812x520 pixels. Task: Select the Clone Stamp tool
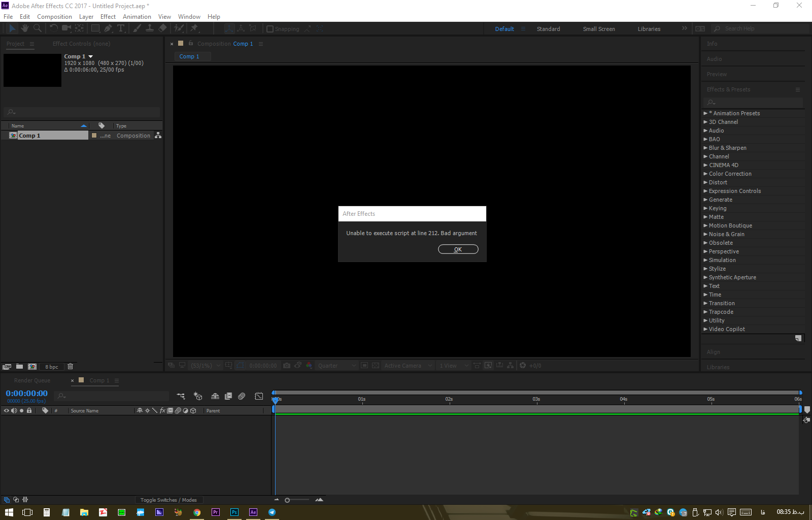pos(150,28)
